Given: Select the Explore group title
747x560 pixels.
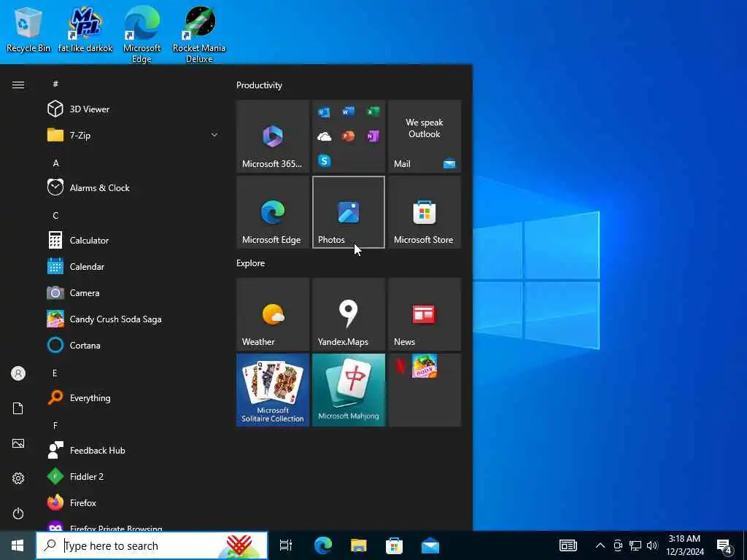Looking at the screenshot, I should point(251,262).
